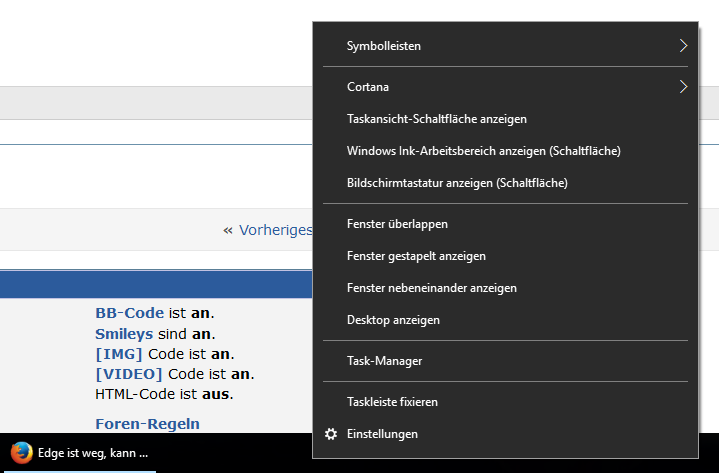Toggle Taskansicht-Schaltfläche anzeigen
Image resolution: width=719 pixels, height=473 pixels.
(x=436, y=119)
